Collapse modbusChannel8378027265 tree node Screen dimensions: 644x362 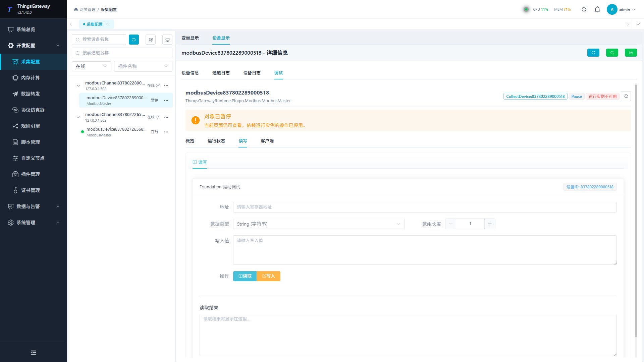point(78,117)
